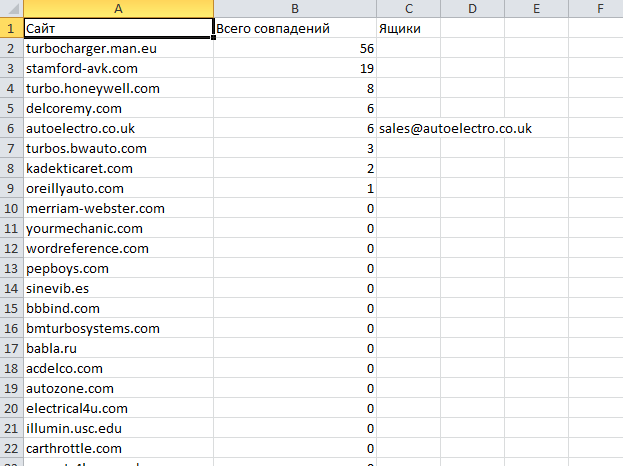This screenshot has width=623, height=466.
Task: Select cell autozone.com
Action: pyautogui.click(x=118, y=388)
